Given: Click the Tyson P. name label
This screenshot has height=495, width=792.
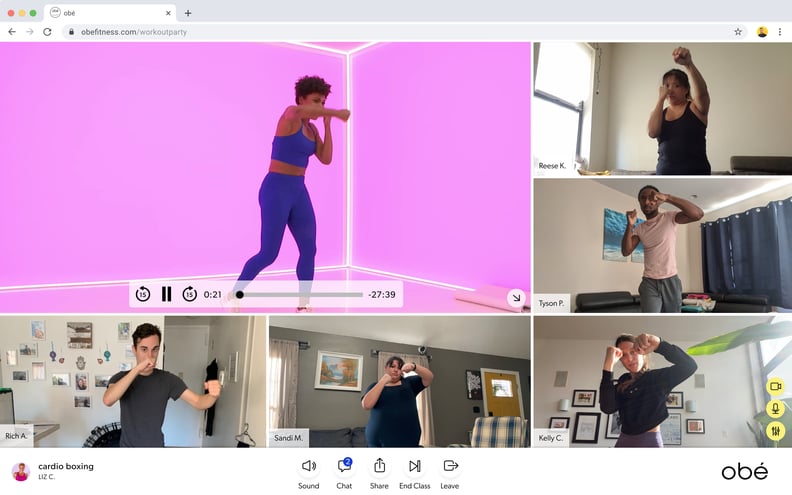Looking at the screenshot, I should pyautogui.click(x=551, y=303).
